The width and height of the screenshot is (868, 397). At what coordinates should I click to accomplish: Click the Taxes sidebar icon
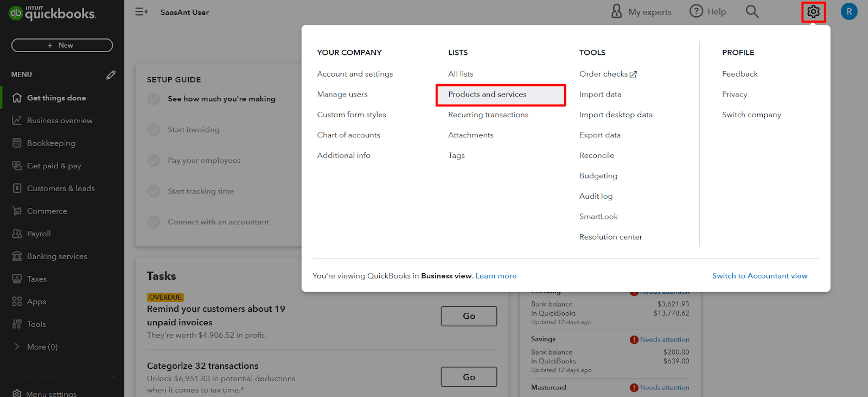17,279
